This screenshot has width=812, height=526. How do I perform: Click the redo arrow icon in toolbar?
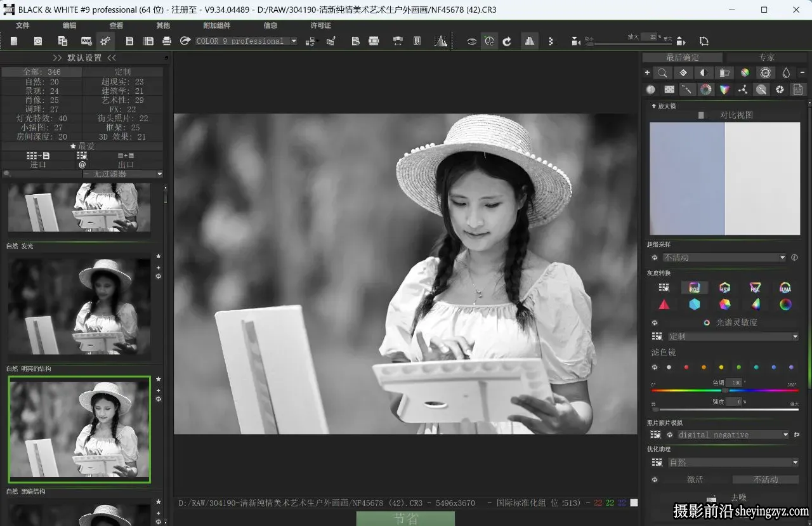pos(507,41)
